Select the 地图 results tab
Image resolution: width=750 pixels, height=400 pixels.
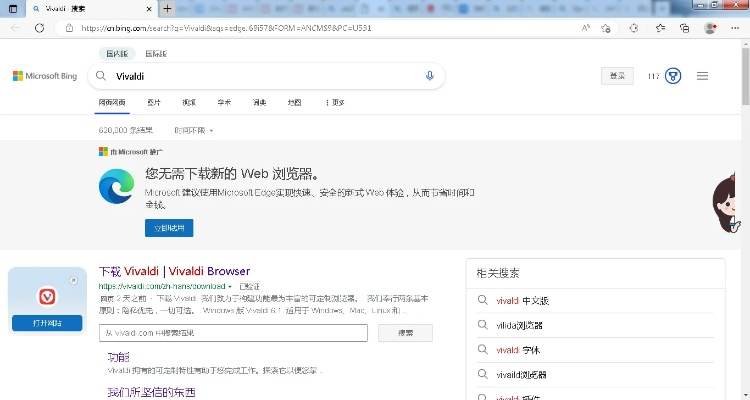(x=294, y=102)
